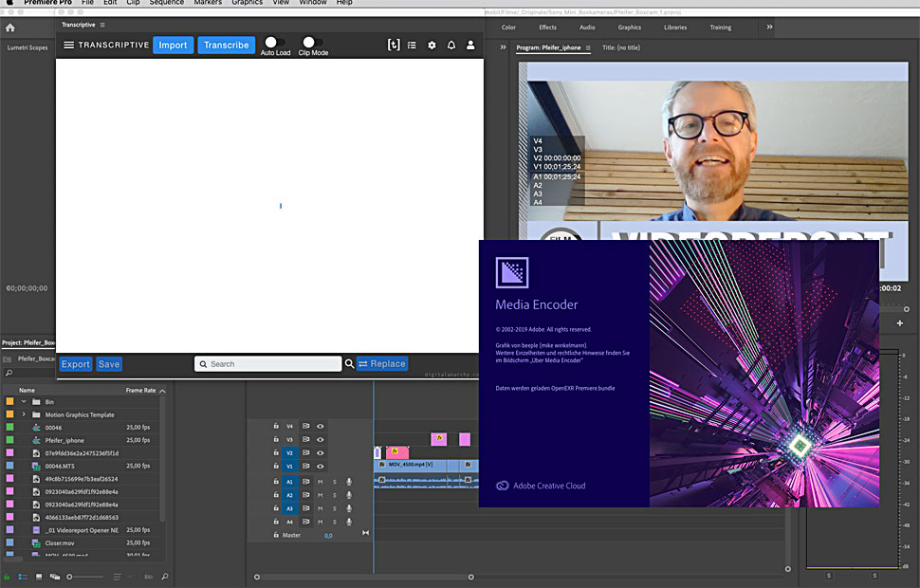Expand collapsed panels beside Program monitor
920x588 pixels.
(x=503, y=47)
